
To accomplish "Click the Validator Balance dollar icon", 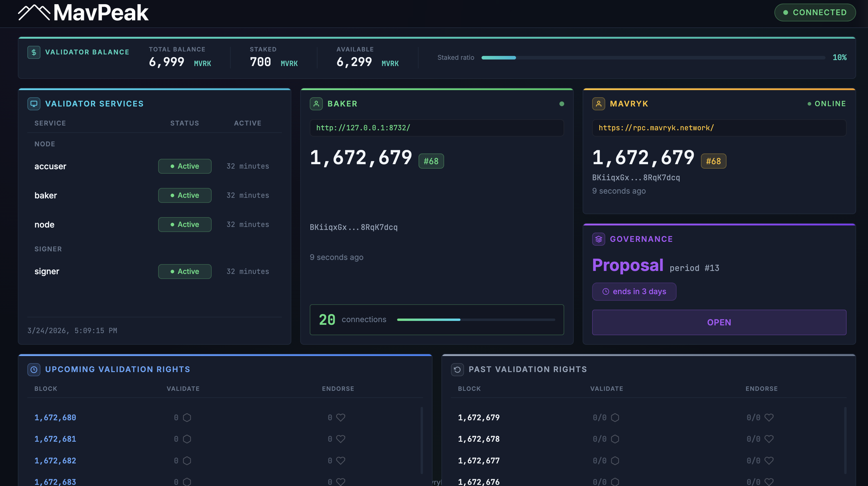I will click(x=34, y=52).
